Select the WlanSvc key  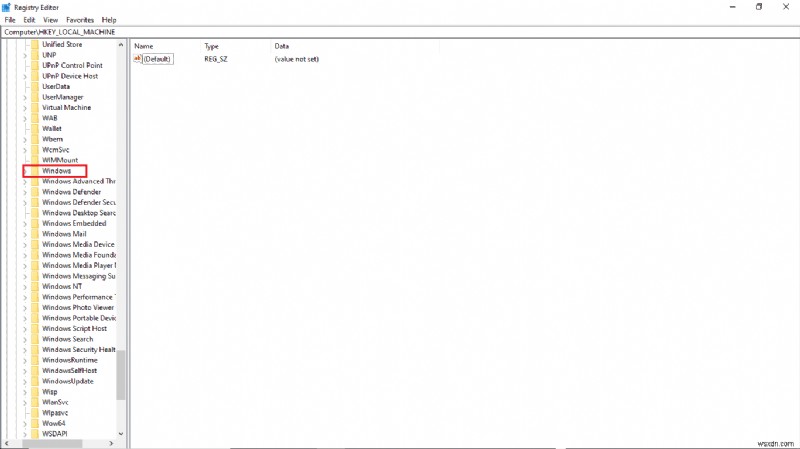click(x=55, y=402)
